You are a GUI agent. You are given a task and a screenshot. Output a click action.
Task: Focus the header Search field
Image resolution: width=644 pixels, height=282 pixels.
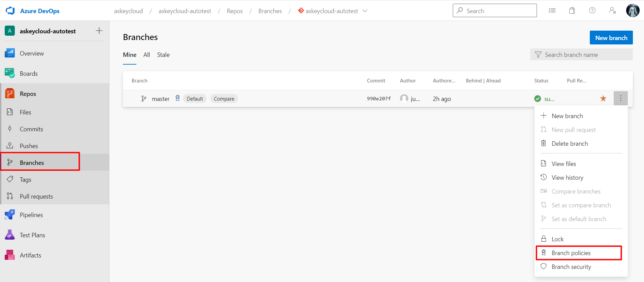tap(495, 10)
